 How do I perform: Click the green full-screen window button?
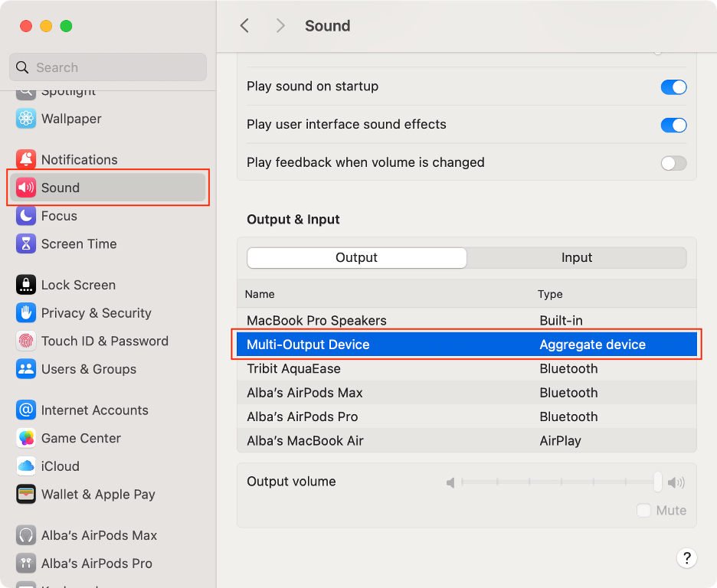(x=67, y=26)
